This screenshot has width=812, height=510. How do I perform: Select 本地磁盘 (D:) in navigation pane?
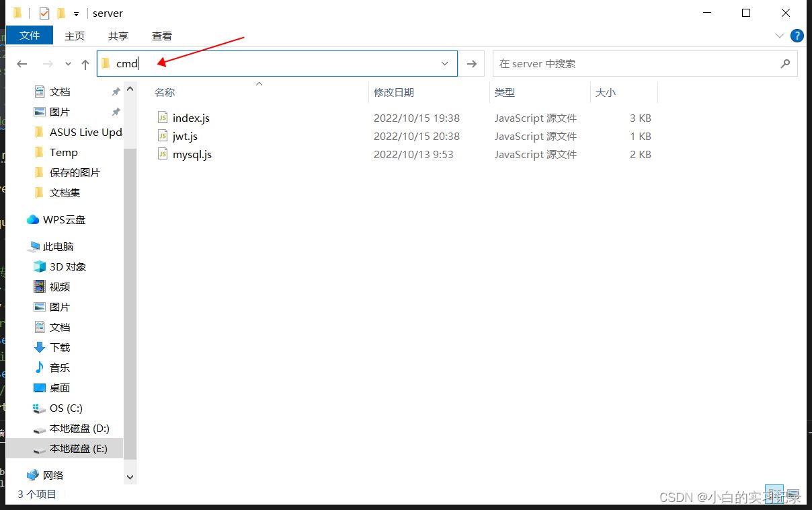[x=79, y=429]
